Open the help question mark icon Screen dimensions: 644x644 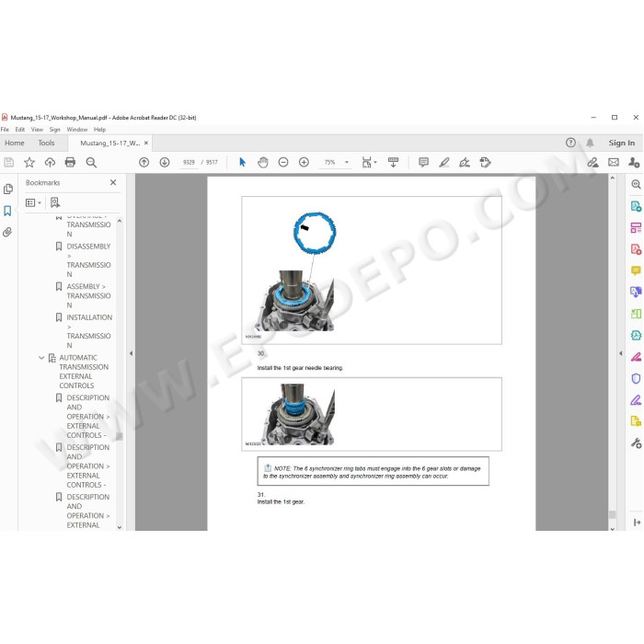tap(570, 143)
